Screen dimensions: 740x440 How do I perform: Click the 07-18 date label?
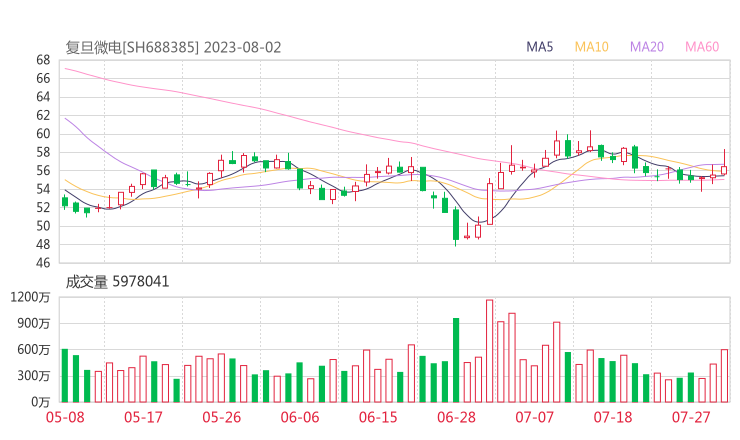click(x=613, y=417)
